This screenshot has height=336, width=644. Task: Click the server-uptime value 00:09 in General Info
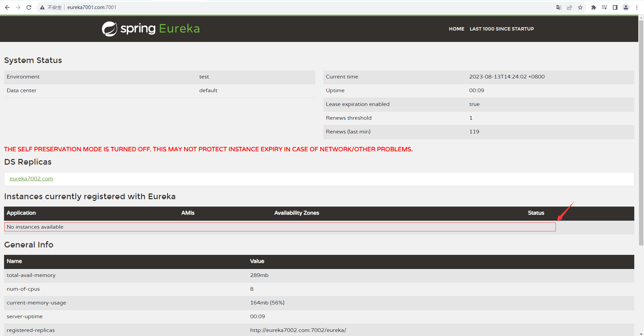(258, 317)
